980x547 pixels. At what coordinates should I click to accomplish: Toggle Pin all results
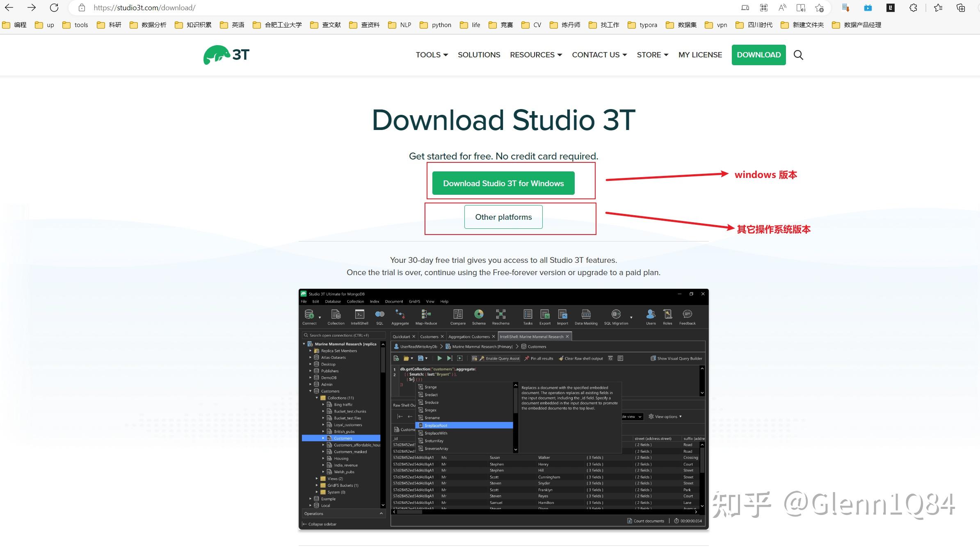538,358
